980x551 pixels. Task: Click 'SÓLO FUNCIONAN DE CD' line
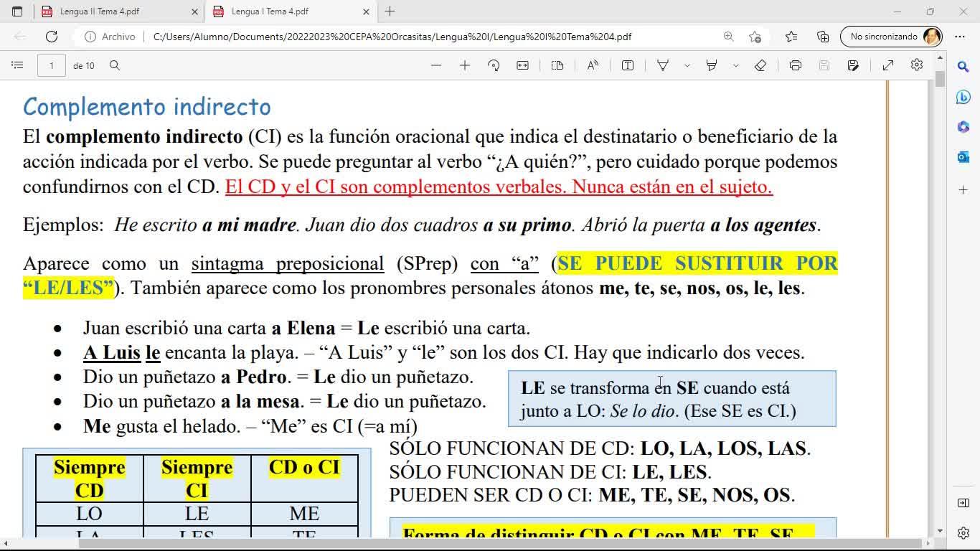coord(600,448)
